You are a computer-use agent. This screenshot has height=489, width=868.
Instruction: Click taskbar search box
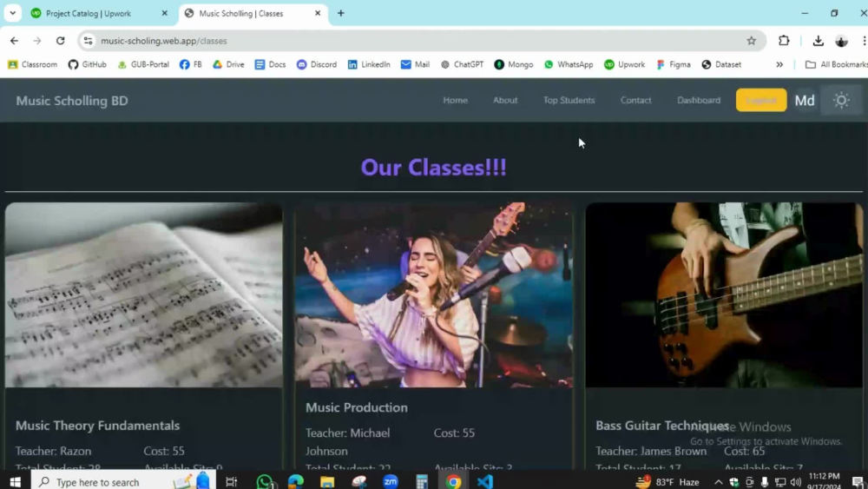pos(123,482)
